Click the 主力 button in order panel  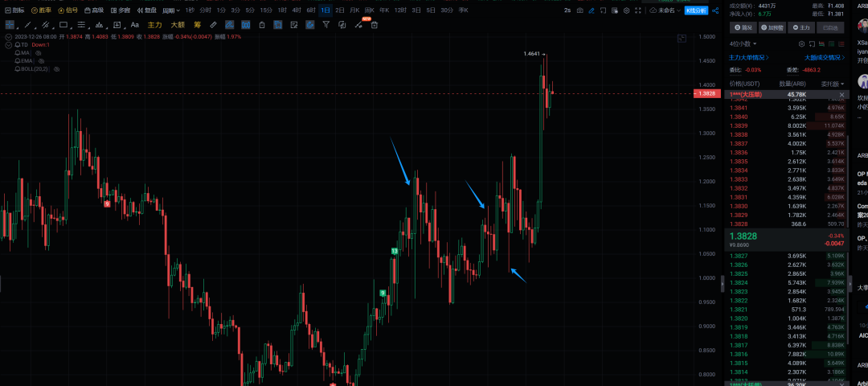point(801,27)
